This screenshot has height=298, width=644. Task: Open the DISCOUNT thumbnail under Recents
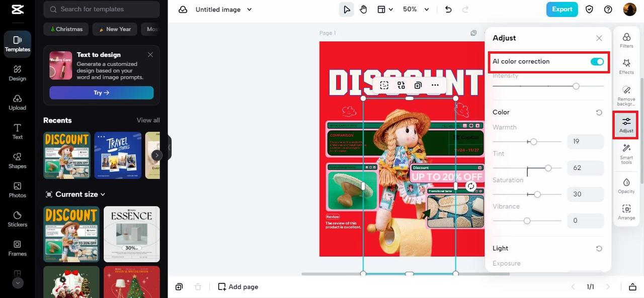click(67, 155)
